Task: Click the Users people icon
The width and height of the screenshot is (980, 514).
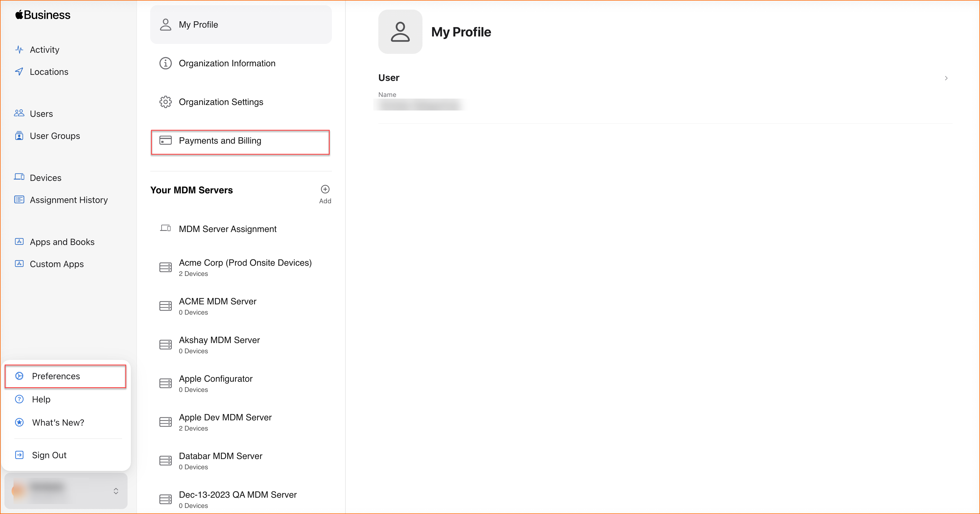Action: pyautogui.click(x=19, y=113)
